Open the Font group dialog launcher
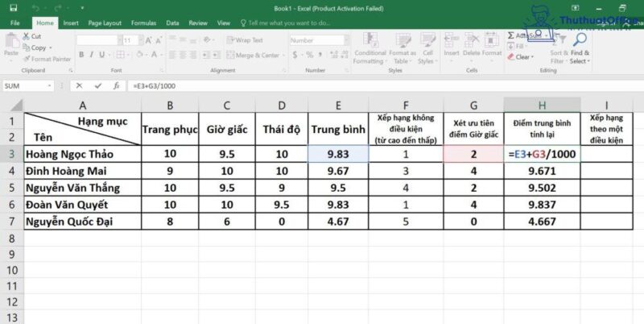 pos(162,70)
